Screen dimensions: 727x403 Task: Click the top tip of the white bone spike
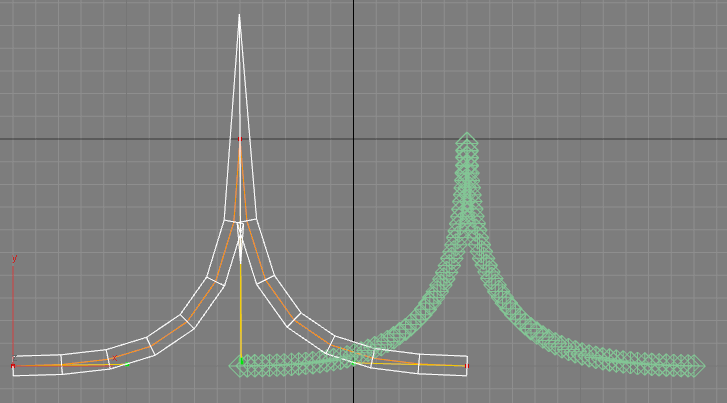click(239, 16)
